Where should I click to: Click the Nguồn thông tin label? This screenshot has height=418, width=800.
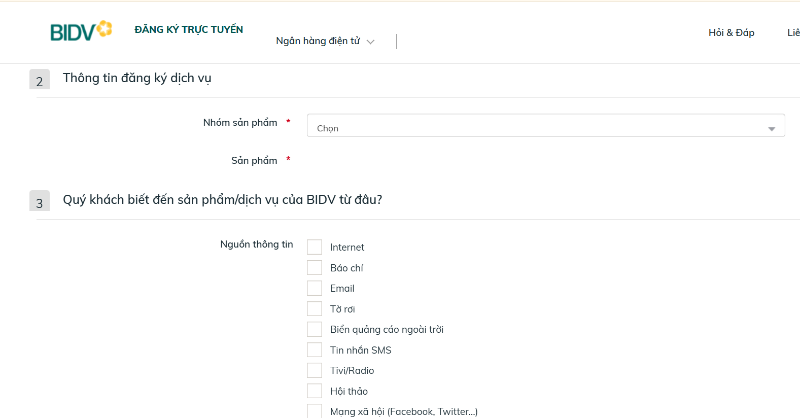click(257, 244)
